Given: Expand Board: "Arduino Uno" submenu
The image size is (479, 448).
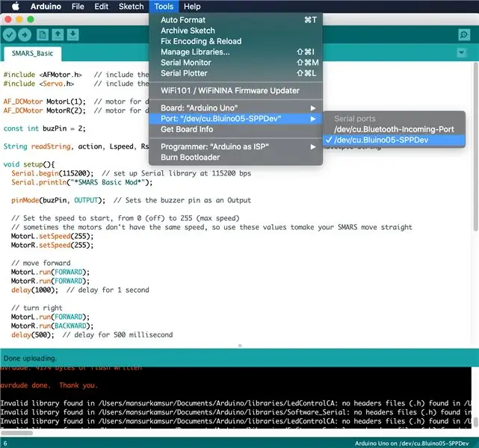Looking at the screenshot, I should 236,108.
